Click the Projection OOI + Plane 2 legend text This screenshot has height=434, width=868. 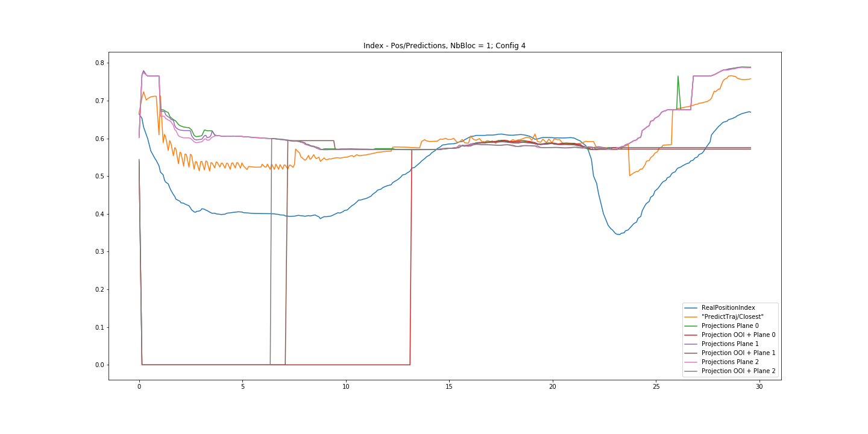coord(738,371)
